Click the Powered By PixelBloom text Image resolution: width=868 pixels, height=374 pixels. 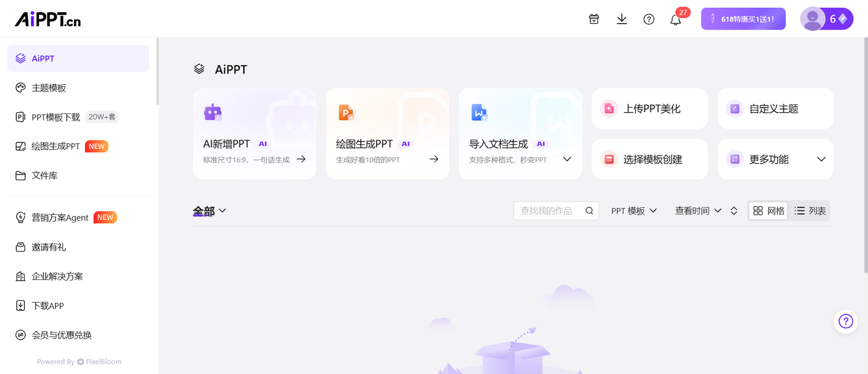click(79, 361)
